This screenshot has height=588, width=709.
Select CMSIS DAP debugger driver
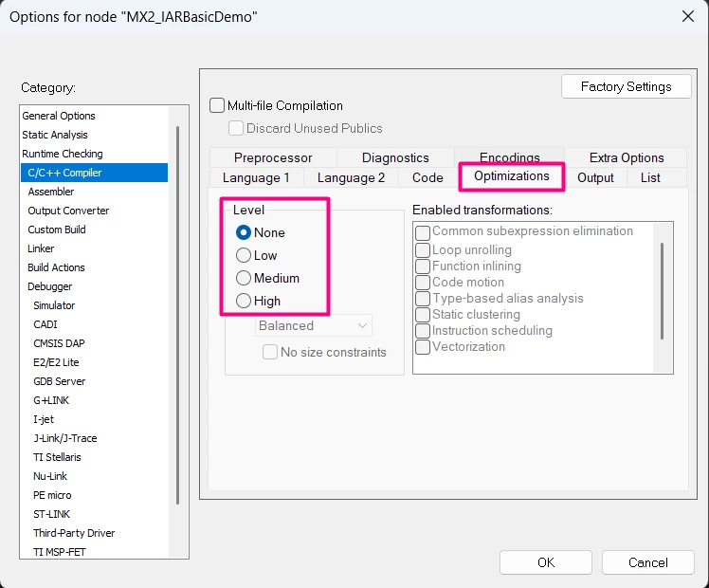coord(94,343)
